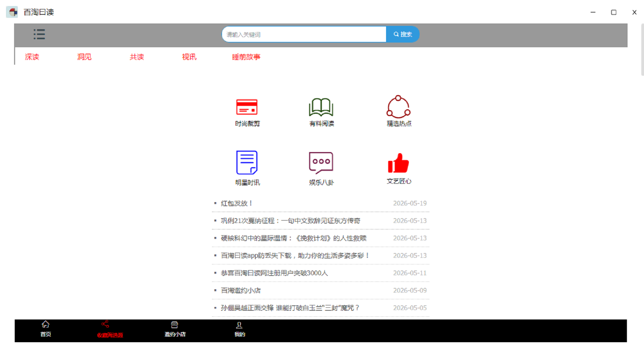Click the vertical scrollbar on the right edge
The height and width of the screenshot is (362, 644).
click(x=642, y=50)
